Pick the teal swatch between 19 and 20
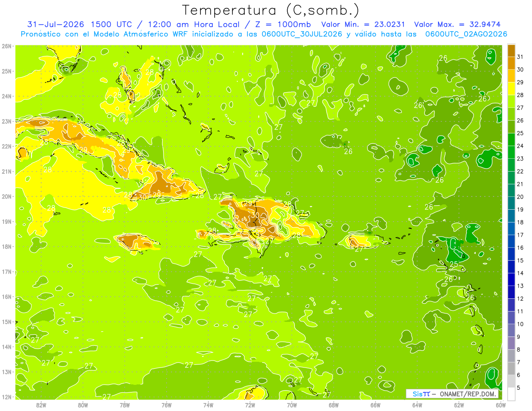The width and height of the screenshot is (532, 411). (511, 203)
